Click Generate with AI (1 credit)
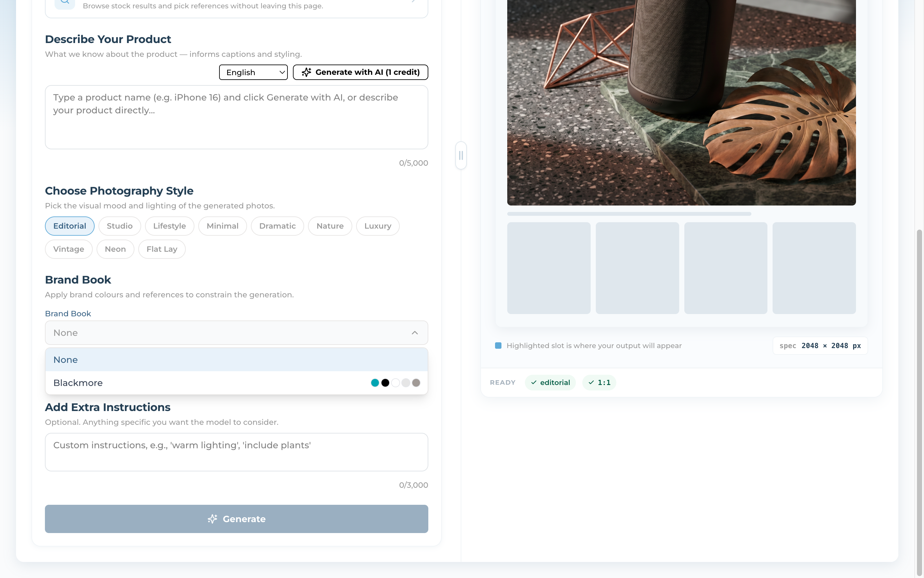 pyautogui.click(x=360, y=72)
